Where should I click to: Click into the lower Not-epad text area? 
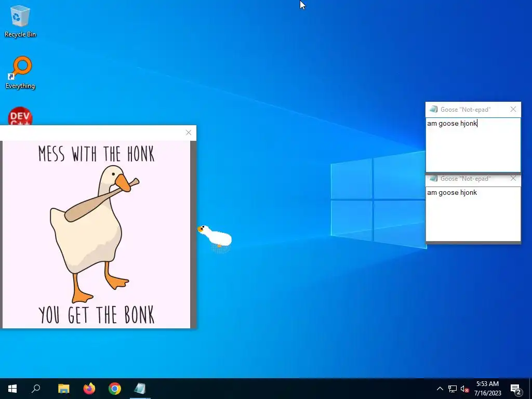tap(473, 214)
